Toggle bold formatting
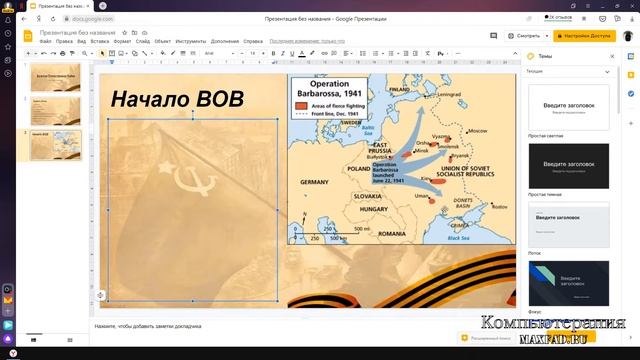Viewport: 640px width, 360px height. click(273, 53)
